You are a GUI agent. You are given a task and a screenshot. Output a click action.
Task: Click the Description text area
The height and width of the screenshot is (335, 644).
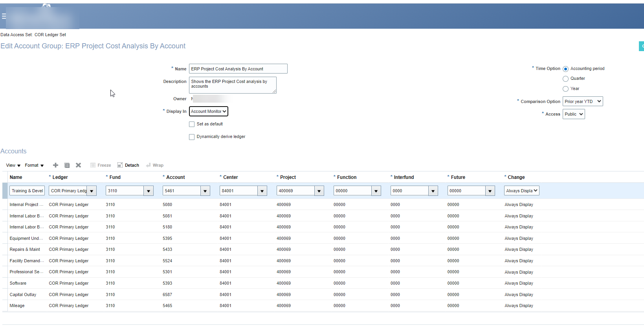point(233,85)
